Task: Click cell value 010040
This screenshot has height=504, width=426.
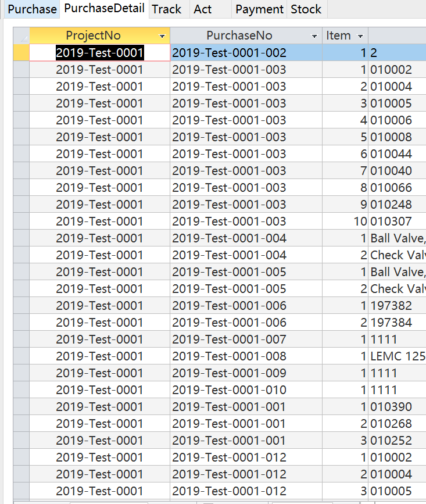Action: [397, 171]
